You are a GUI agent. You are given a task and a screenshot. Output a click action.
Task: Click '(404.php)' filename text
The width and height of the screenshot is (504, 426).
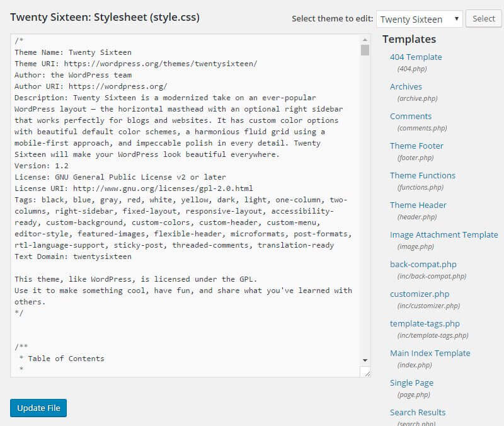click(x=412, y=69)
